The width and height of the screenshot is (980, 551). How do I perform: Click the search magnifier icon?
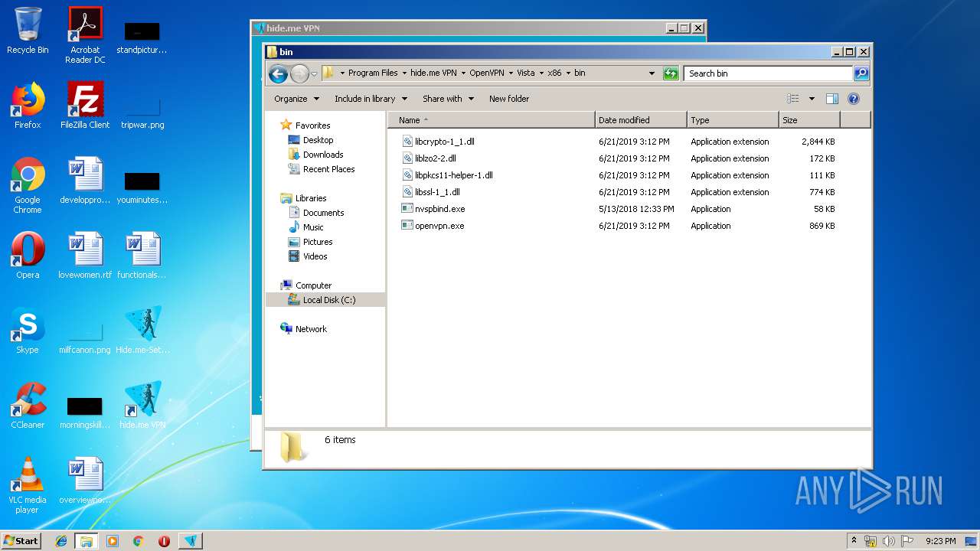(x=861, y=73)
